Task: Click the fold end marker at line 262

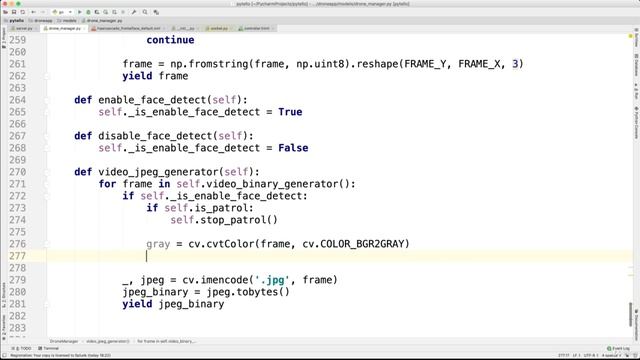Action: (47, 76)
